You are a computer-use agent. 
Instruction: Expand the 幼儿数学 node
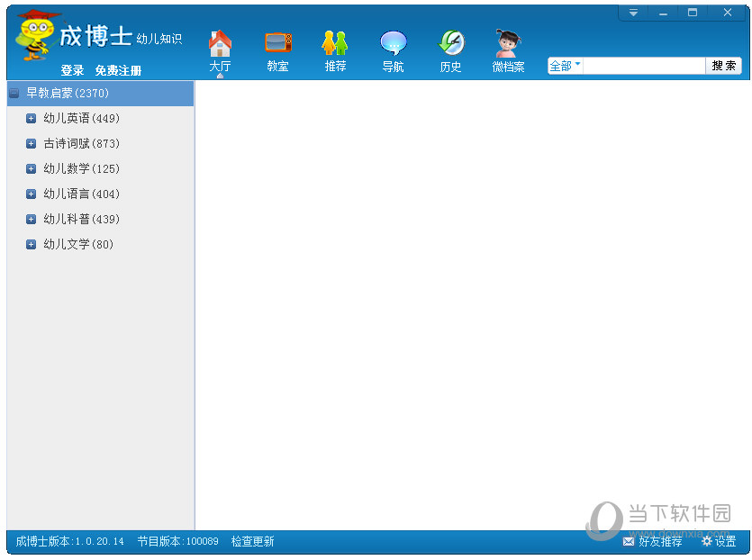32,168
